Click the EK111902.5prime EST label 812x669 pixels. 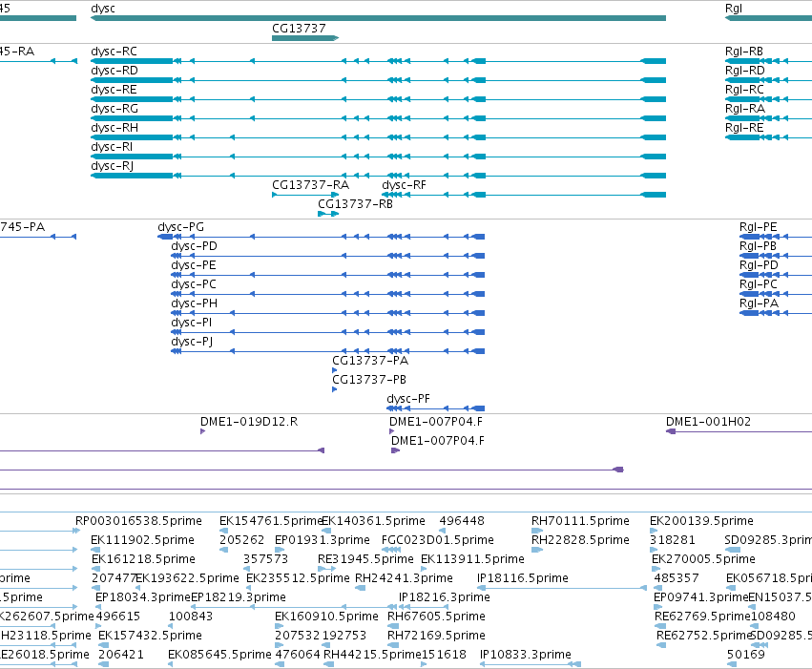click(142, 539)
